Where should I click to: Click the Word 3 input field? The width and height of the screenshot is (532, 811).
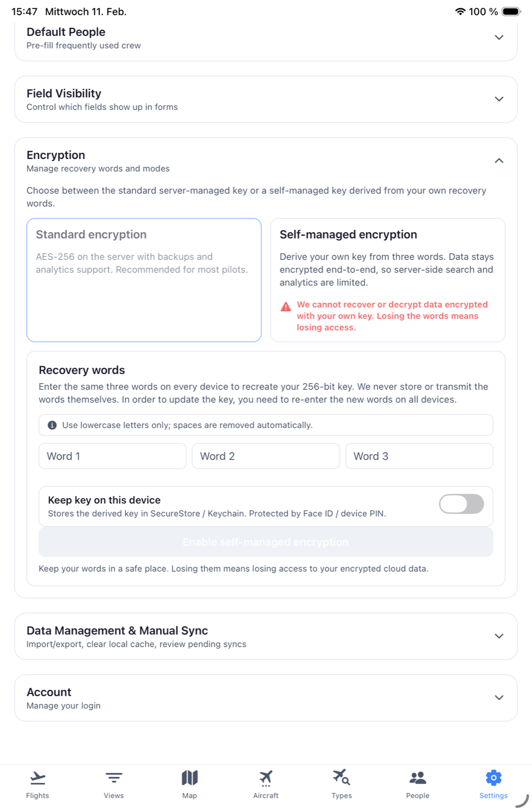coord(419,456)
